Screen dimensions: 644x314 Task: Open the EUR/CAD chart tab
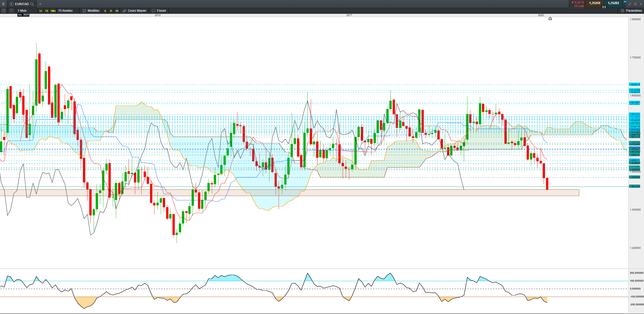tap(22, 4)
